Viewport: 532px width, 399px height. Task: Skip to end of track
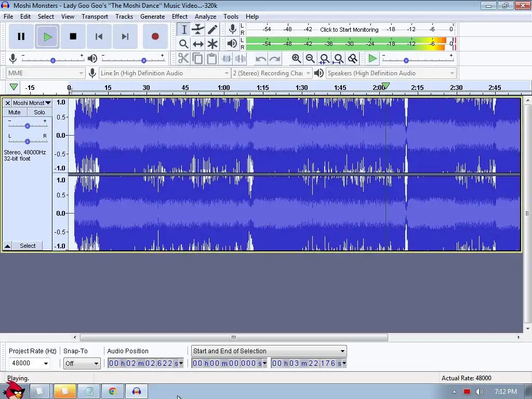125,36
